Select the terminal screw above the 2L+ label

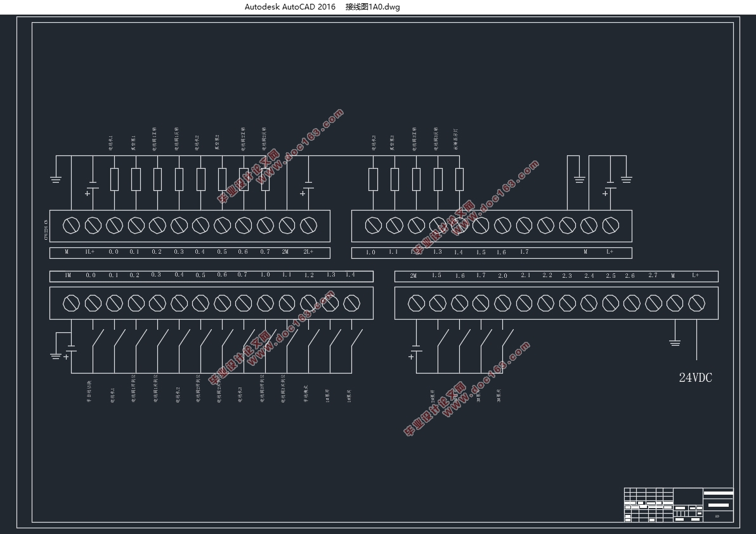pyautogui.click(x=309, y=225)
